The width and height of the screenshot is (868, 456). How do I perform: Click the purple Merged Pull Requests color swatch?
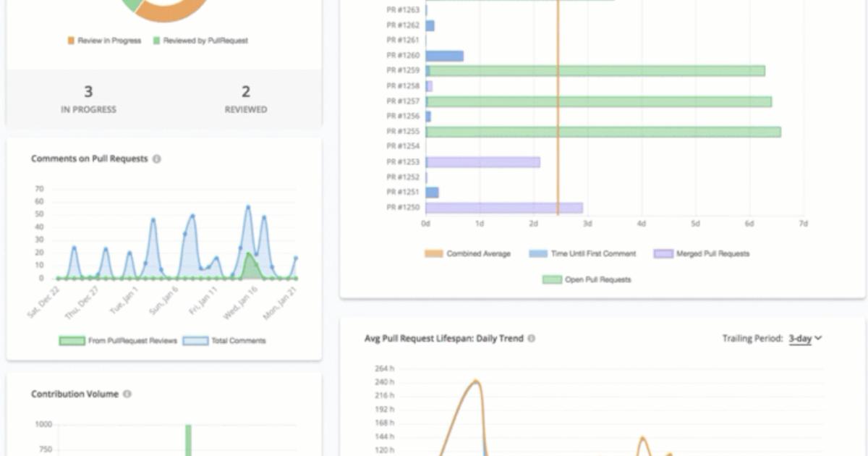click(663, 254)
